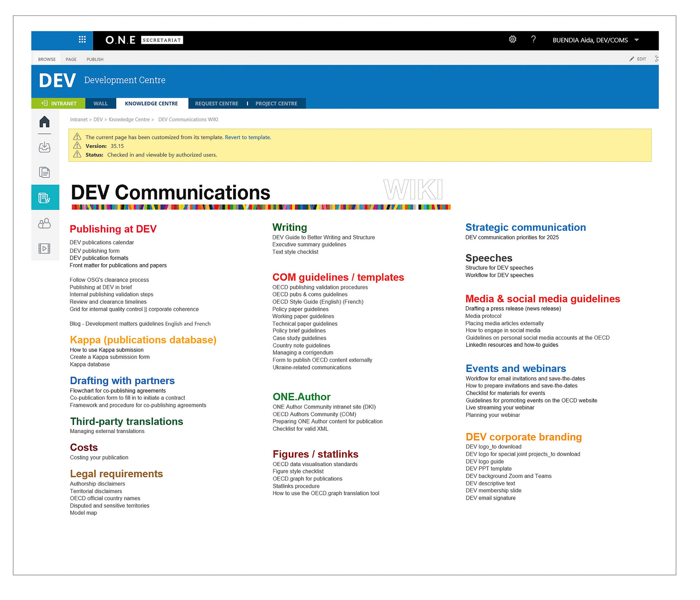Viewport: 700px width, 600px height.
Task: Select the highlighted wiki sidebar icon
Action: click(44, 197)
